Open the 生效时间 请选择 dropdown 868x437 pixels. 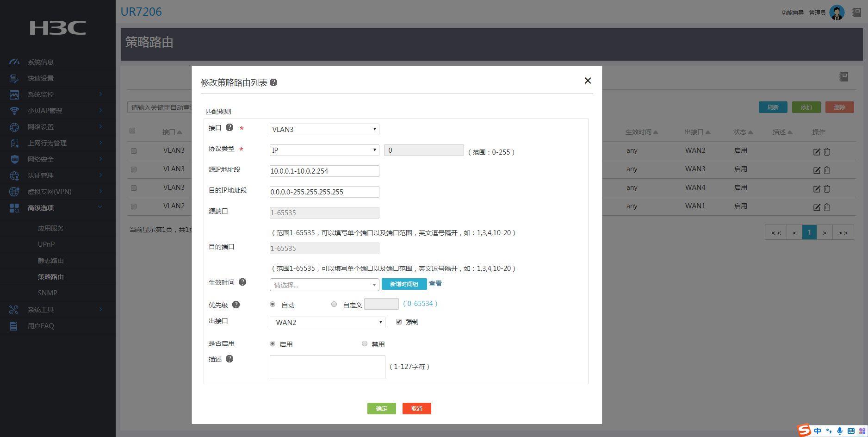click(324, 285)
